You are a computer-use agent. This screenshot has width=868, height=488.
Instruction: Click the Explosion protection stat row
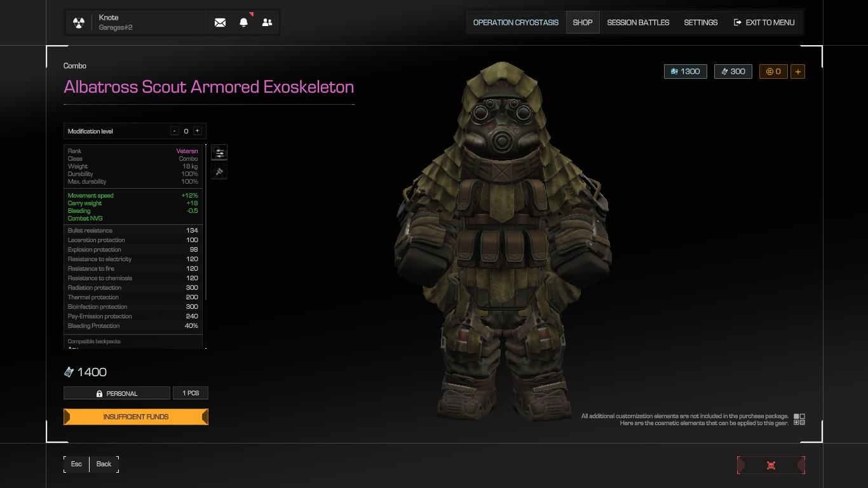pos(133,250)
